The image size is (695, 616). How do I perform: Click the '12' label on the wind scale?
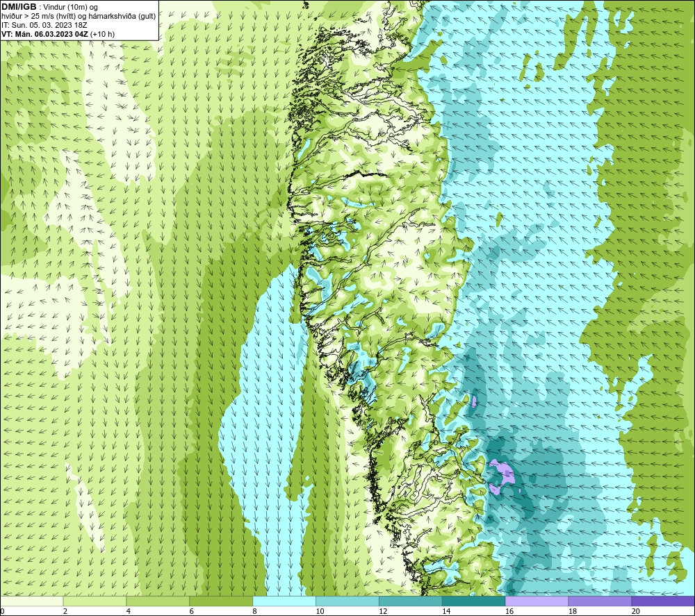(x=383, y=611)
